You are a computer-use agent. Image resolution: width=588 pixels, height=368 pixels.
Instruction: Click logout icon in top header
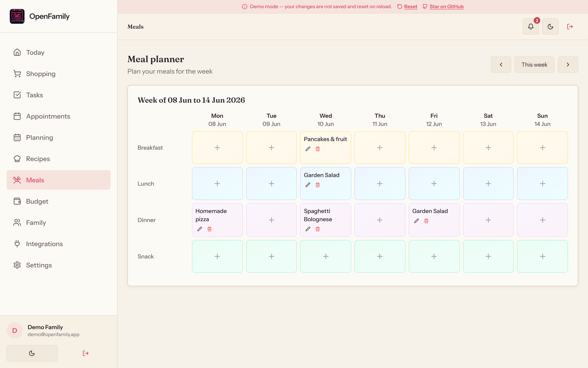(570, 26)
